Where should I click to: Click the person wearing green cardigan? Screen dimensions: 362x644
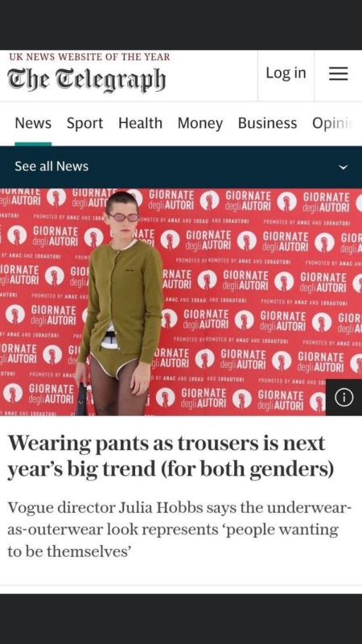point(121,304)
